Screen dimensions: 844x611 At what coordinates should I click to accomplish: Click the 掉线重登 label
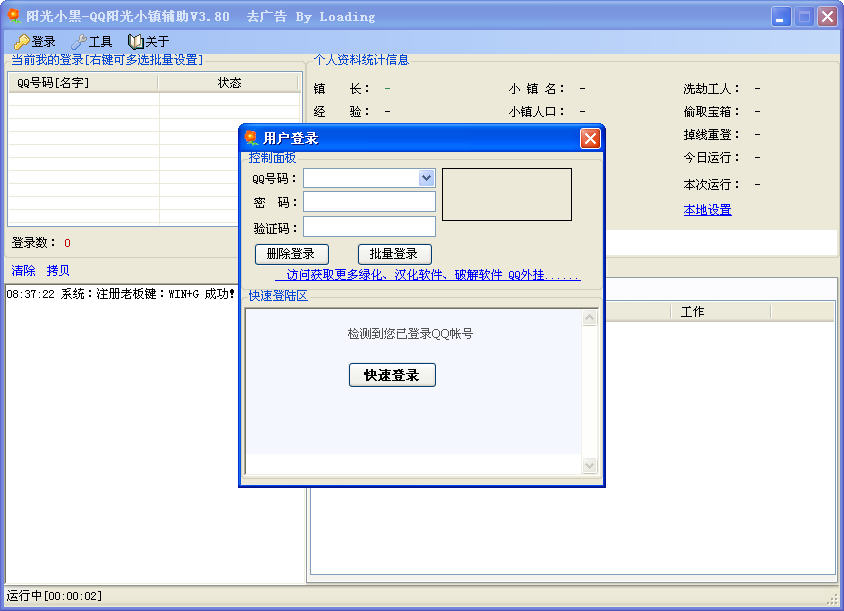coord(711,135)
